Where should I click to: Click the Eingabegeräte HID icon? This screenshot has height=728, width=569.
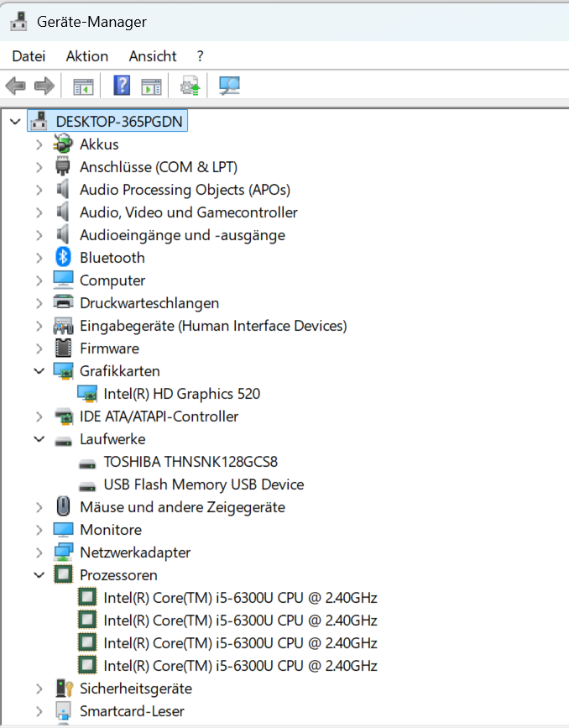(x=63, y=326)
